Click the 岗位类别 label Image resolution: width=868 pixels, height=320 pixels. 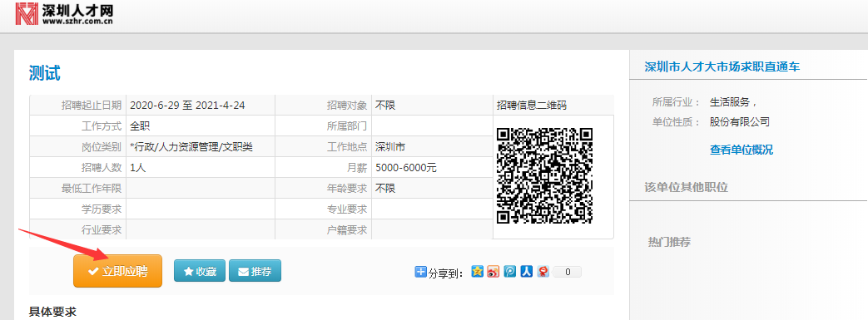tap(102, 147)
